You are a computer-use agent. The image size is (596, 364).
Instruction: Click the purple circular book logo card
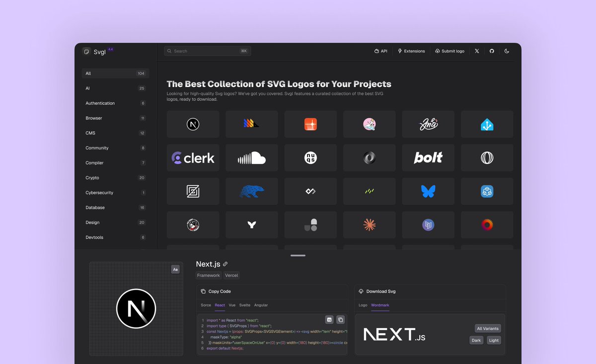coord(428,225)
